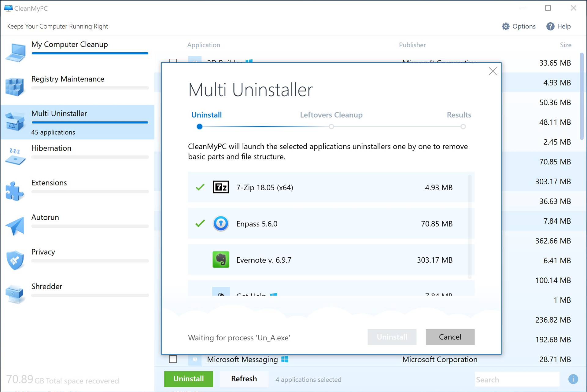Sort by the Publisher column header

[412, 45]
